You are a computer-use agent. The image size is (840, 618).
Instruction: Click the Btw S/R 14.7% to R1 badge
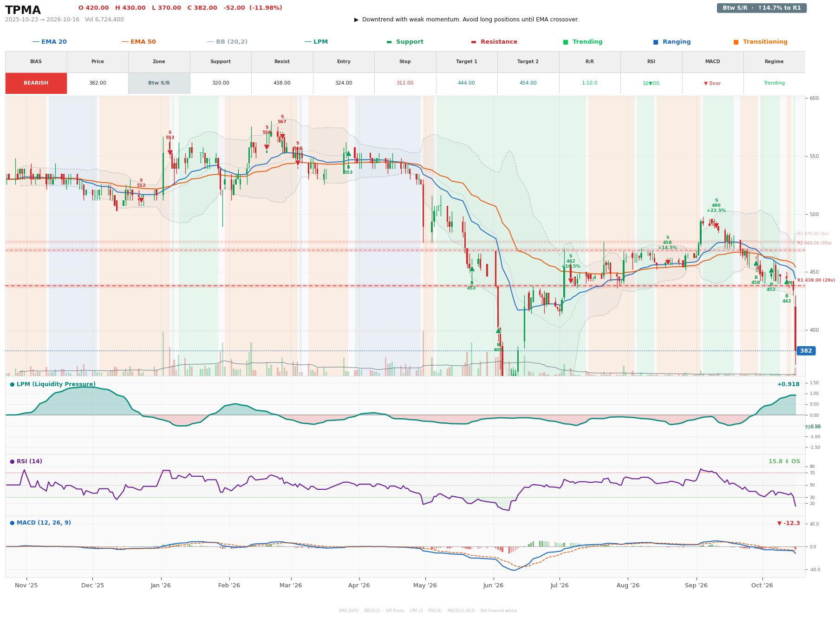(x=762, y=8)
